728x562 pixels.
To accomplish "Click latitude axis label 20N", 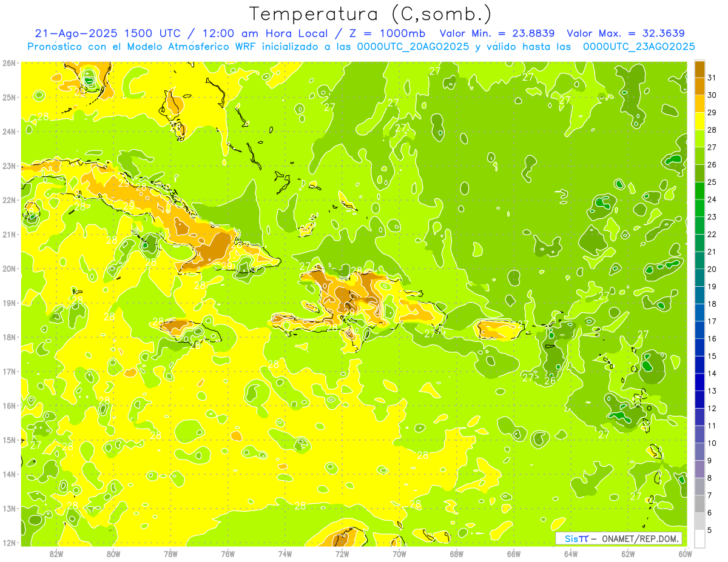I will 8,269.
